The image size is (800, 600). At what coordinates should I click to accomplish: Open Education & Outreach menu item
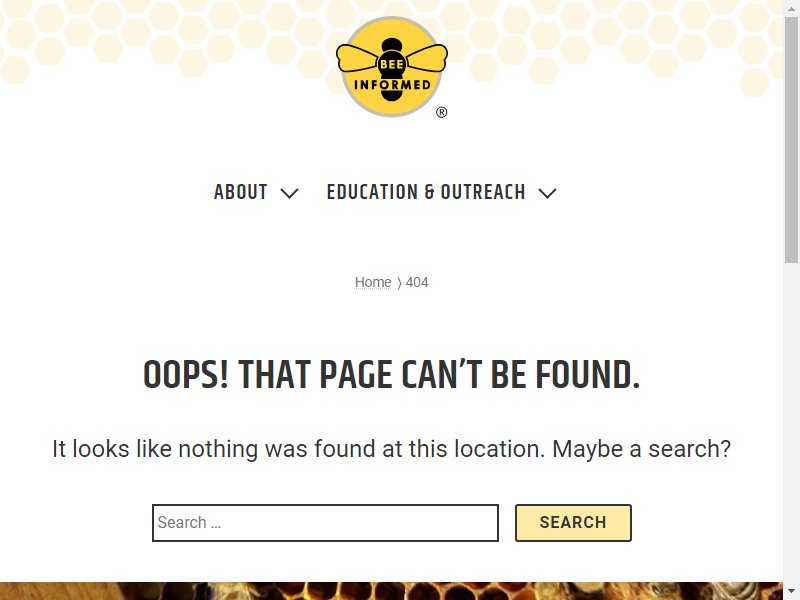click(x=426, y=192)
